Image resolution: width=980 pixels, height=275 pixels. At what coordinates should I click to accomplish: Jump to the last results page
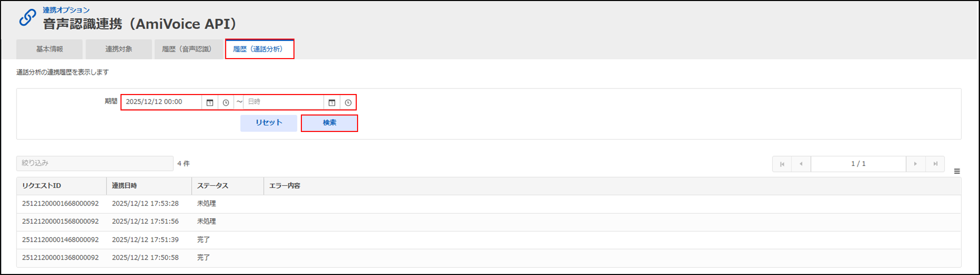point(935,164)
